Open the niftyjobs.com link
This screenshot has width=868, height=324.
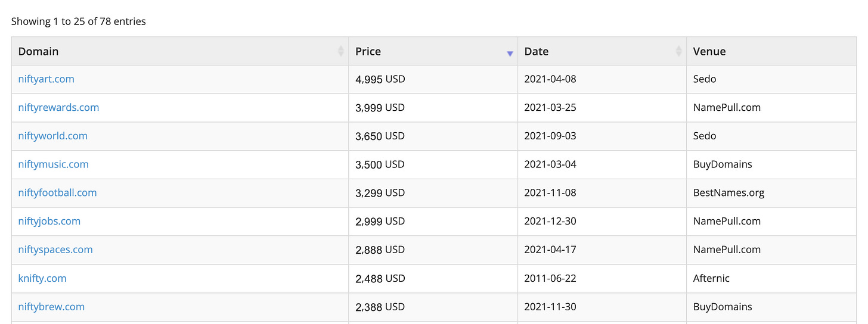coord(49,221)
